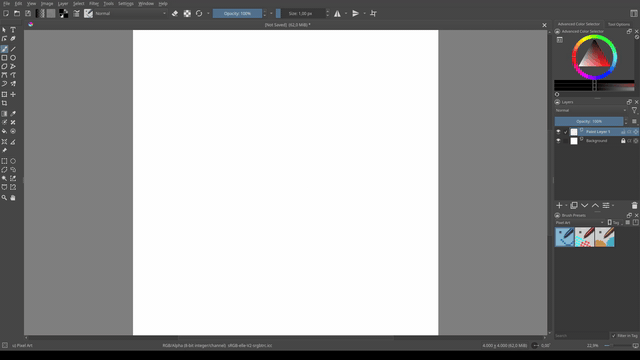Open the layer filter funnel menu
640x360 pixels.
(x=634, y=110)
